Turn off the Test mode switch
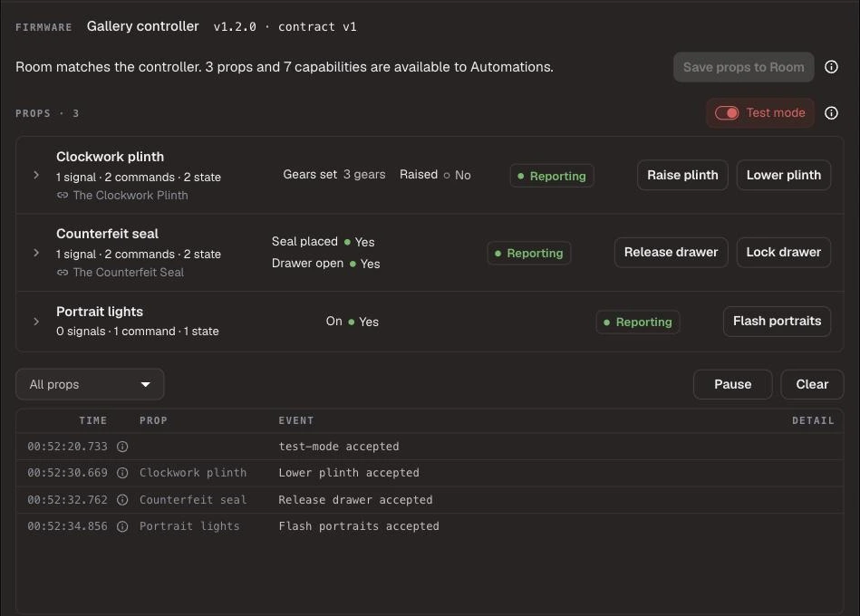The image size is (860, 616). [727, 113]
